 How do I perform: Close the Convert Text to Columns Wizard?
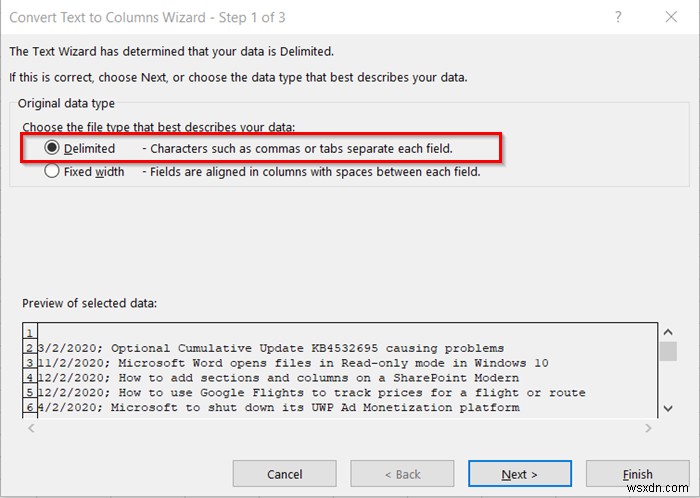[x=672, y=15]
